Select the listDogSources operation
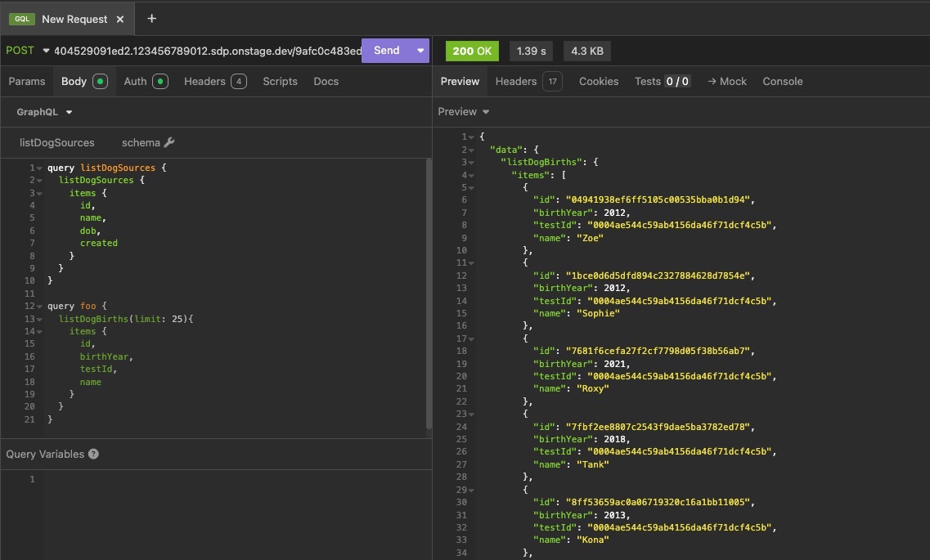 [x=57, y=143]
